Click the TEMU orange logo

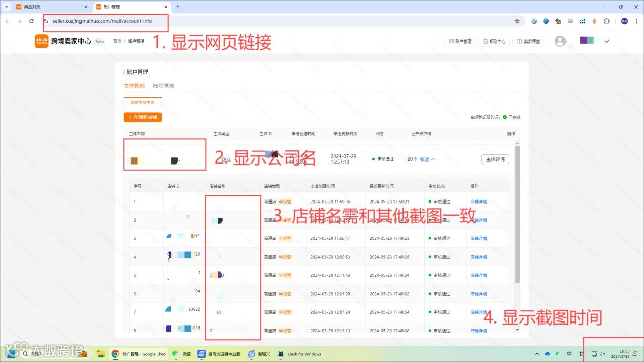coord(42,41)
